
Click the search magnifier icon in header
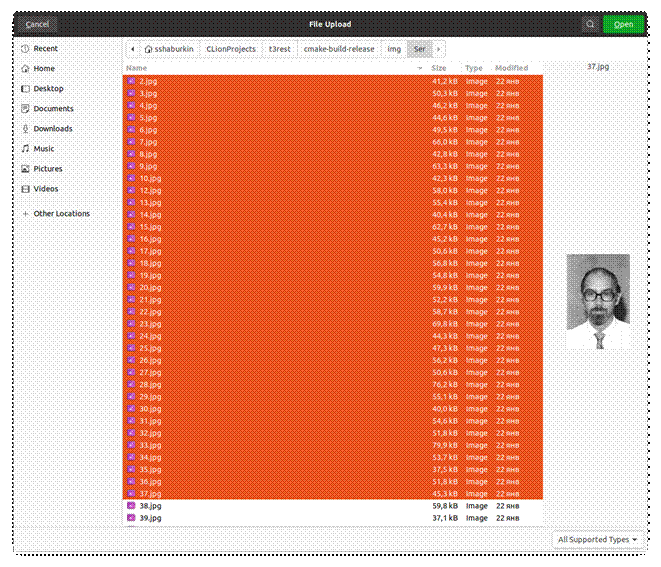coord(591,24)
